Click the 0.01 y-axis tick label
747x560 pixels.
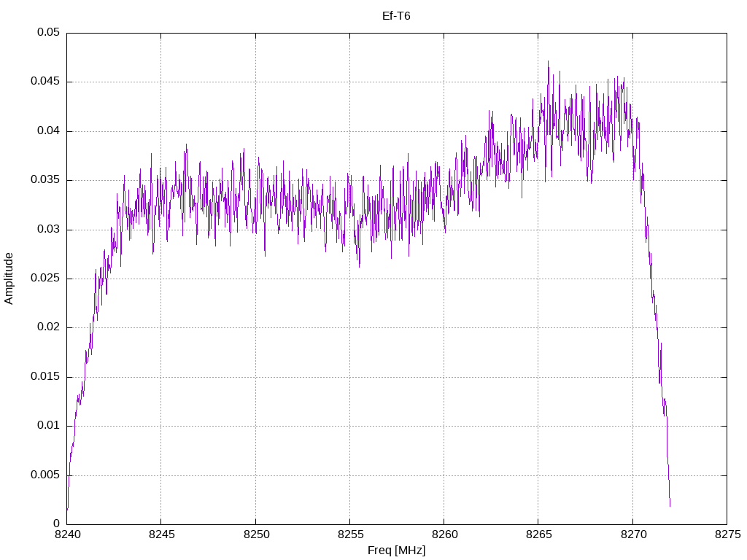[x=49, y=425]
